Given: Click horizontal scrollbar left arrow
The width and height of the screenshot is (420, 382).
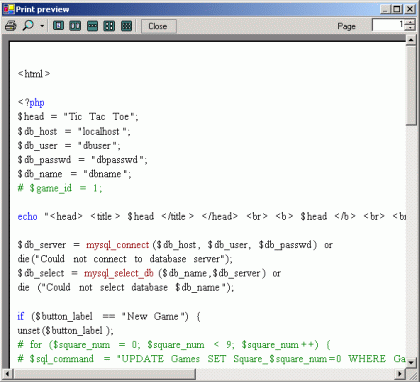Looking at the screenshot, I should [7, 373].
